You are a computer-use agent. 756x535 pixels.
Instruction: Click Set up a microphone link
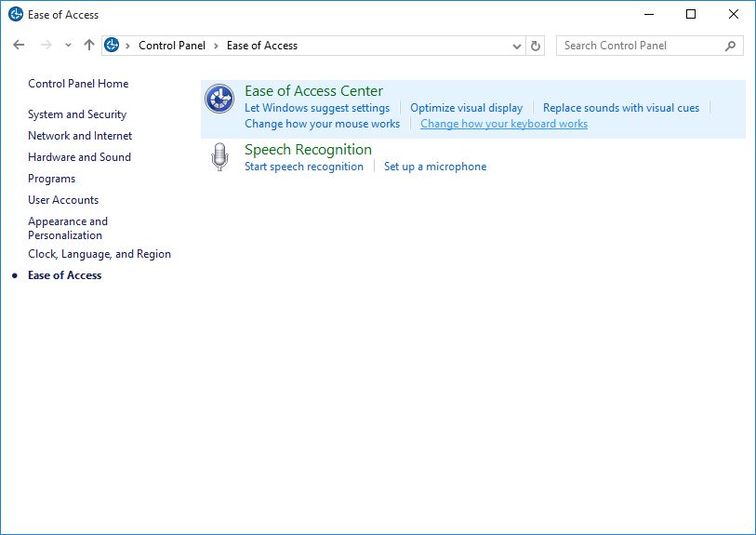pos(435,167)
